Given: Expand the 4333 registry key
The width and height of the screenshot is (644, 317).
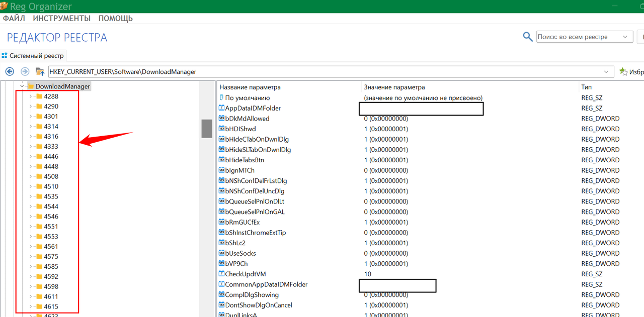Looking at the screenshot, I should pyautogui.click(x=31, y=147).
